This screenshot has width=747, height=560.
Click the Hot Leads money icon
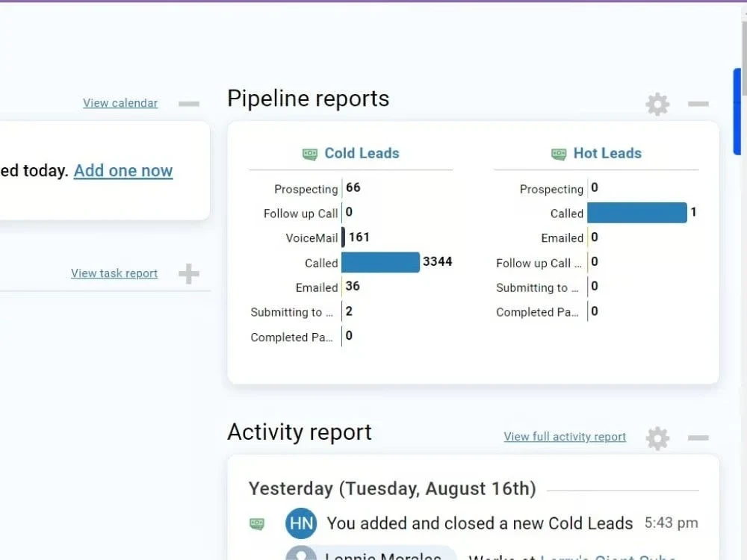click(x=558, y=154)
